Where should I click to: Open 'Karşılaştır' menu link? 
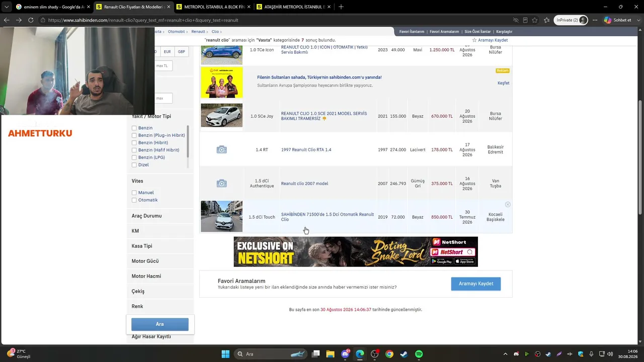tap(504, 32)
